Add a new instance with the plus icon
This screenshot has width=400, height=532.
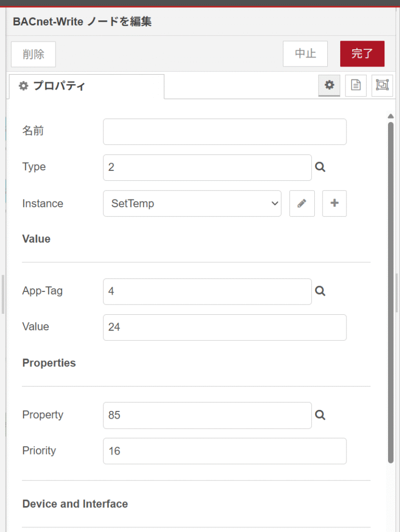(334, 203)
